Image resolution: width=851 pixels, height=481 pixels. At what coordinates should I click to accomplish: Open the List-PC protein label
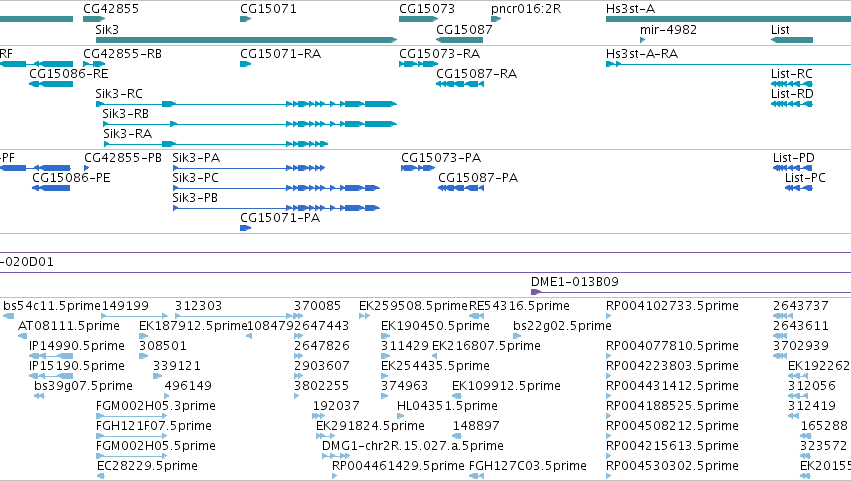coord(805,178)
